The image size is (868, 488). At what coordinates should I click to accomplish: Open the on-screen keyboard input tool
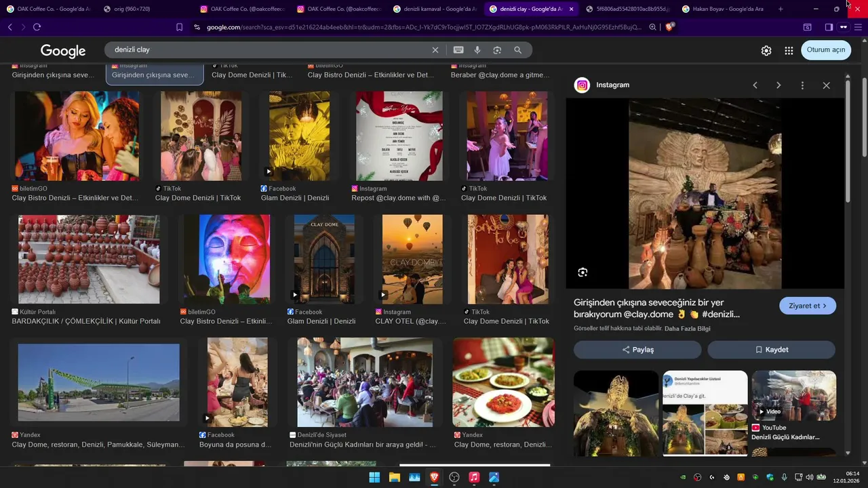coord(458,50)
